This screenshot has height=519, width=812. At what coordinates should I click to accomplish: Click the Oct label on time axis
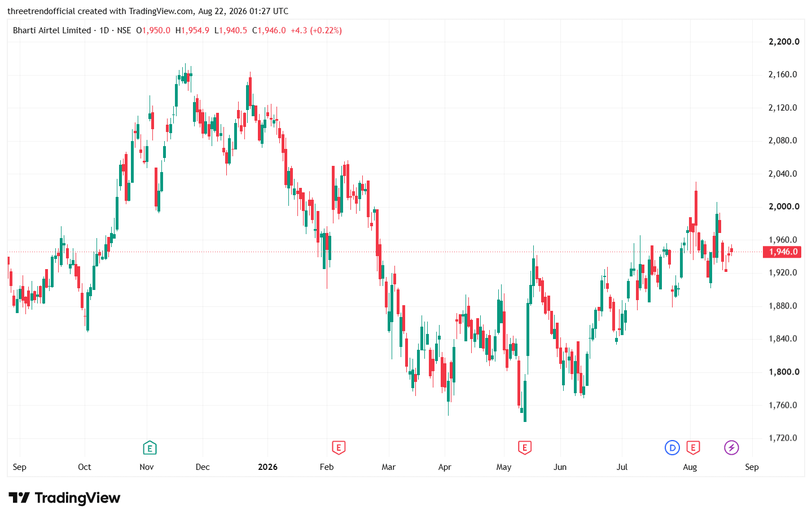pos(85,467)
